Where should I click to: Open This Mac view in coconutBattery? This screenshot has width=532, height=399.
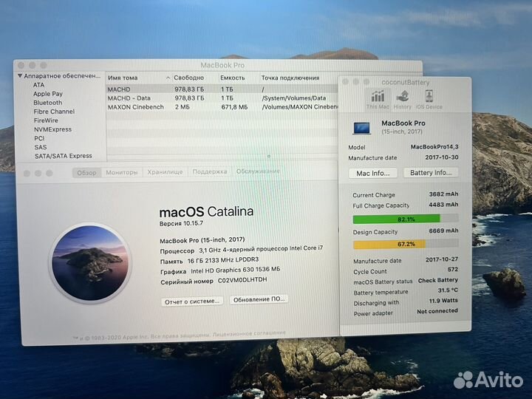pyautogui.click(x=378, y=99)
